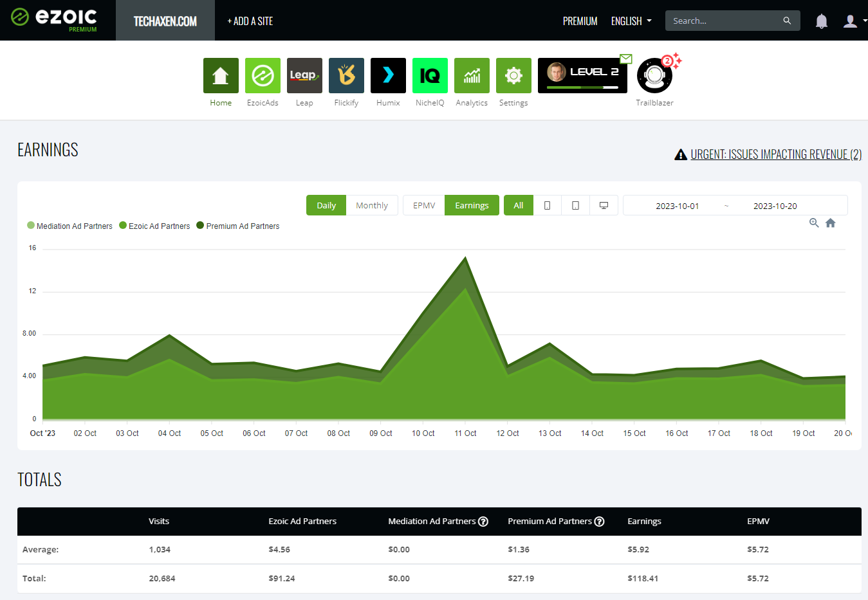Show Earnings in the chart
Image resolution: width=868 pixels, height=600 pixels.
tap(472, 205)
